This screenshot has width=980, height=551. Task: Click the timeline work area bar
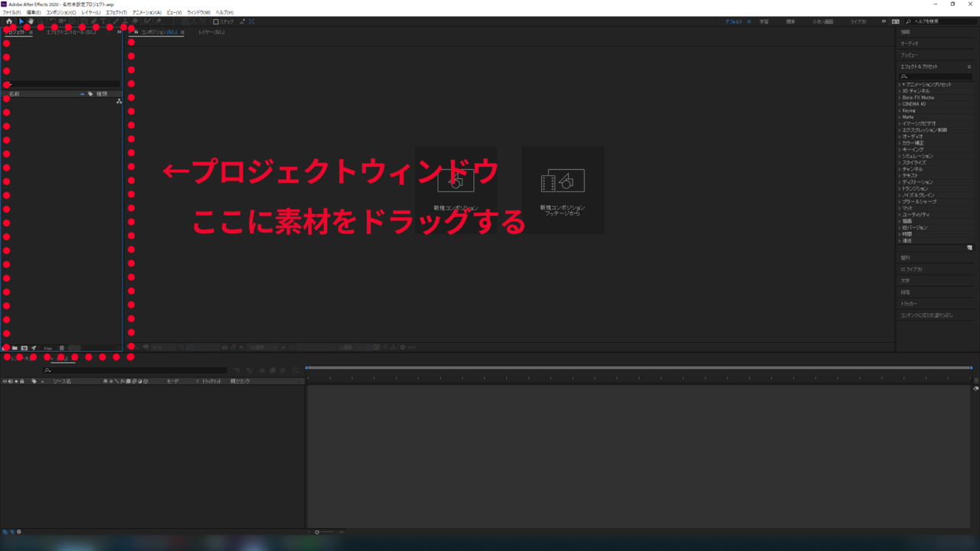(639, 368)
